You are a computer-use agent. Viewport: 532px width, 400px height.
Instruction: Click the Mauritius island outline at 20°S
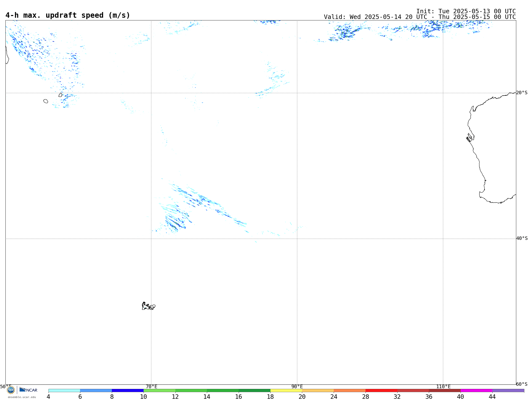tap(60, 95)
